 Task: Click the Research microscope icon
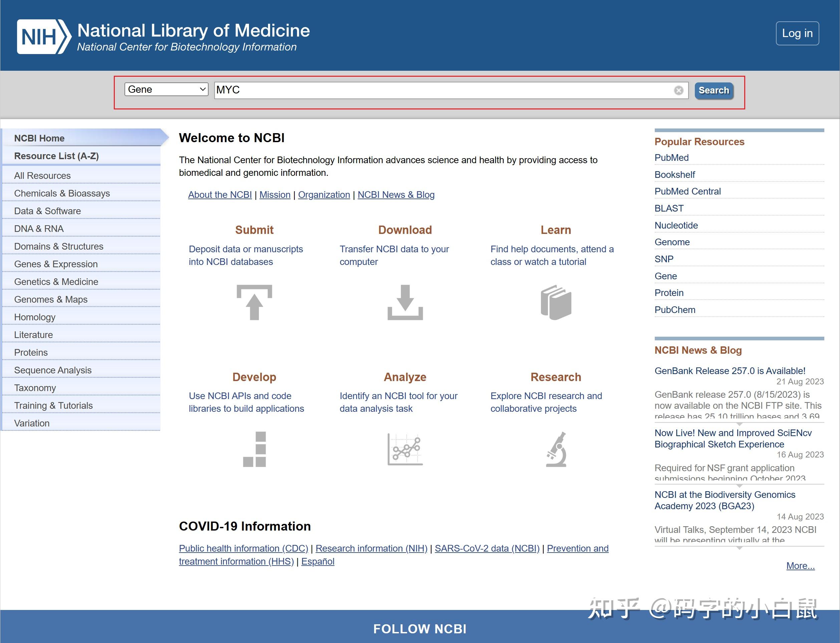click(556, 449)
